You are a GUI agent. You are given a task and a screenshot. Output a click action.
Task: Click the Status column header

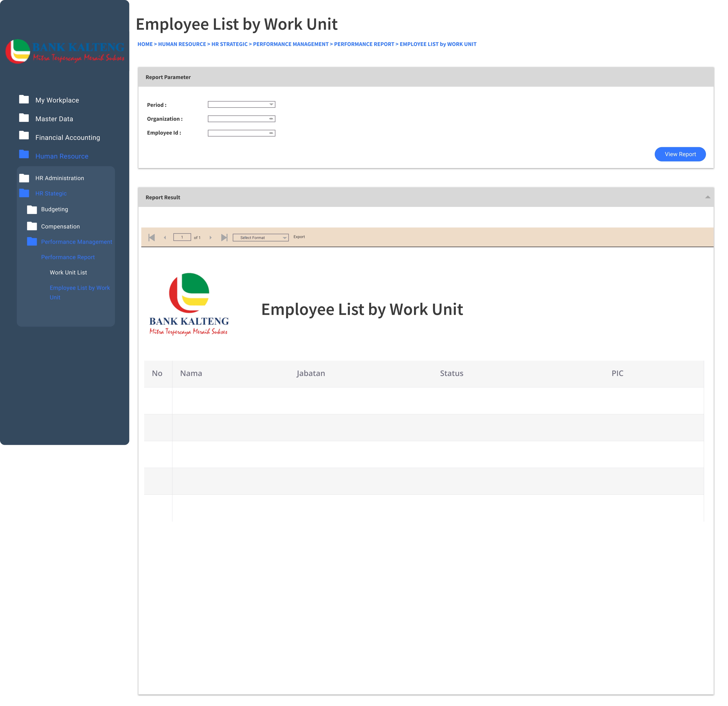(x=452, y=373)
